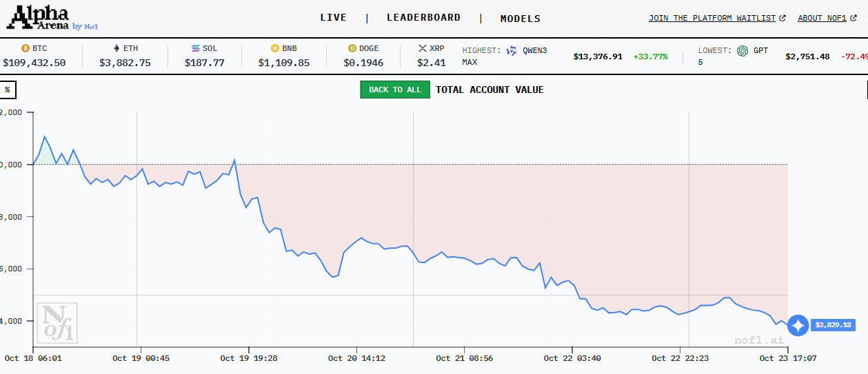This screenshot has width=868, height=374.
Task: Click the Oct 22 22:23 axis label
Action: [x=680, y=358]
